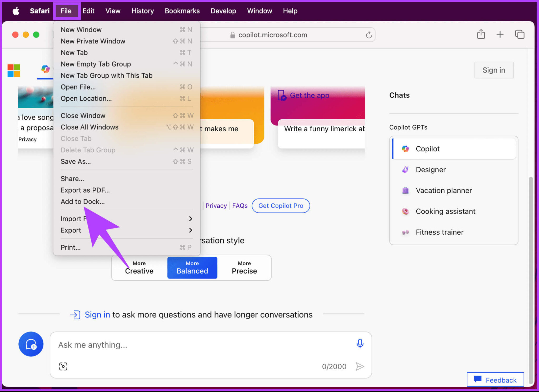Screen dimensions: 539x392
Task: Click the send message arrow
Action: (360, 366)
